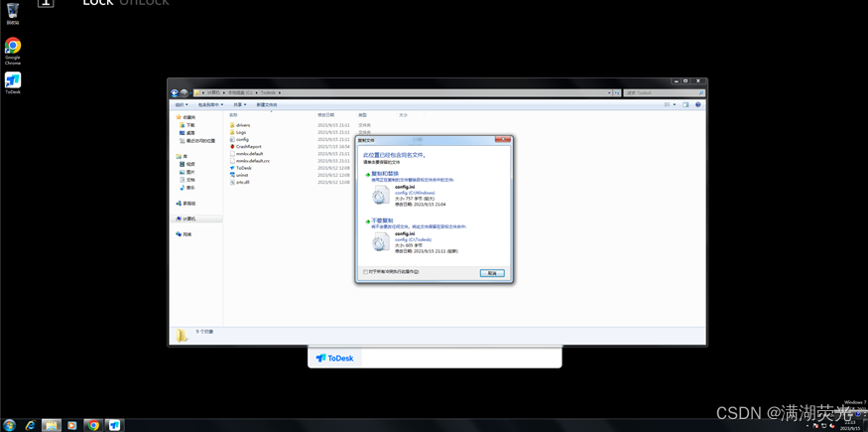The width and height of the screenshot is (868, 432).
Task: Open the Recycle Bin desktop icon
Action: point(12,13)
